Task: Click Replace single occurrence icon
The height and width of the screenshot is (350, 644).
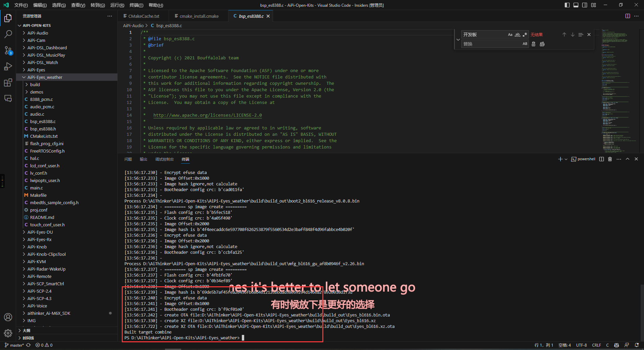Action: (x=534, y=44)
